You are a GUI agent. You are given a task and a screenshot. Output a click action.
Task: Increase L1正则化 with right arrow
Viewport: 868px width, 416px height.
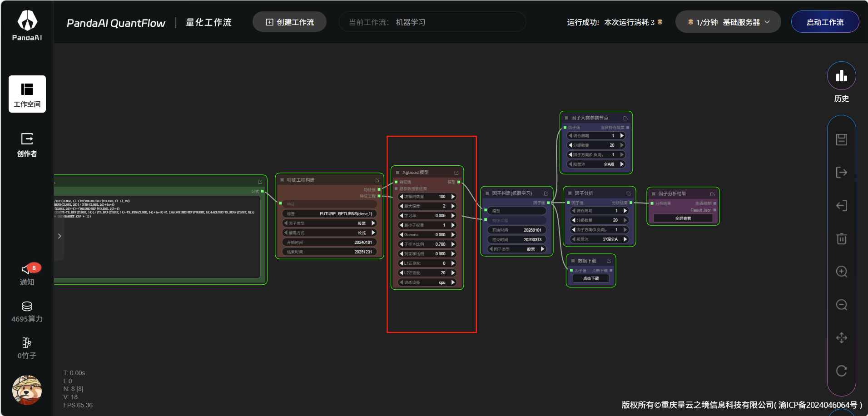(x=453, y=263)
